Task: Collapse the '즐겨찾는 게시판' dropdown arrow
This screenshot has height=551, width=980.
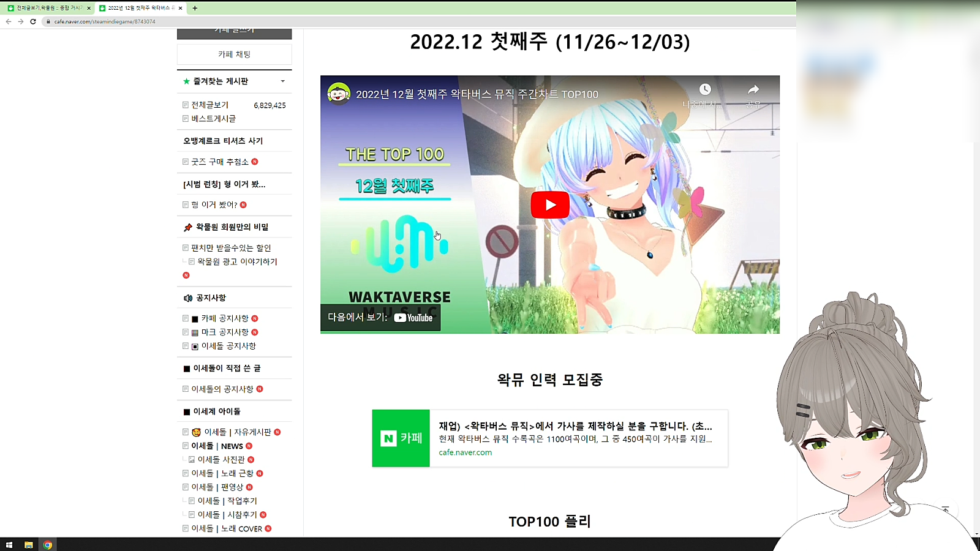Action: (x=283, y=81)
